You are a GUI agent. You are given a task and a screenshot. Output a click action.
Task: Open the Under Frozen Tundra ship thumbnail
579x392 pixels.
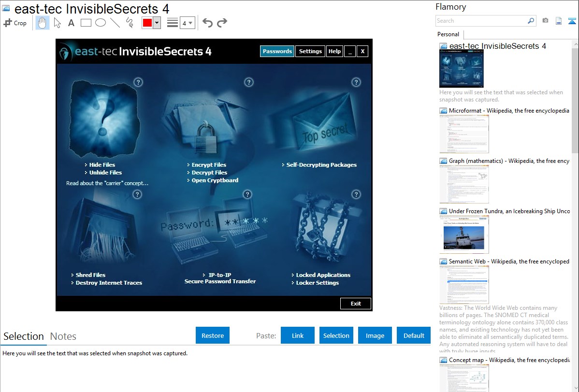(x=464, y=234)
